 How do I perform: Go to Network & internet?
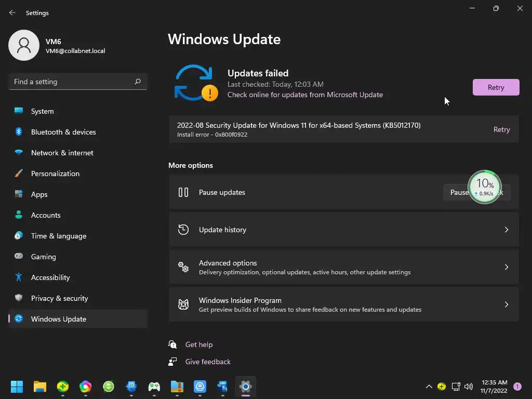pos(78,153)
